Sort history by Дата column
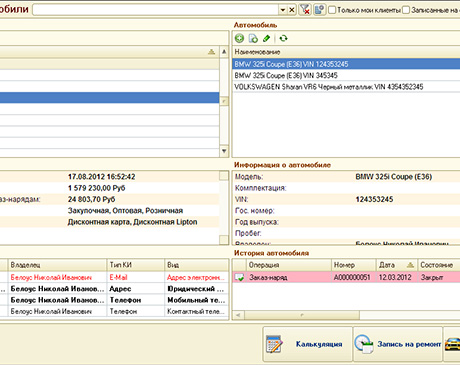 397,265
